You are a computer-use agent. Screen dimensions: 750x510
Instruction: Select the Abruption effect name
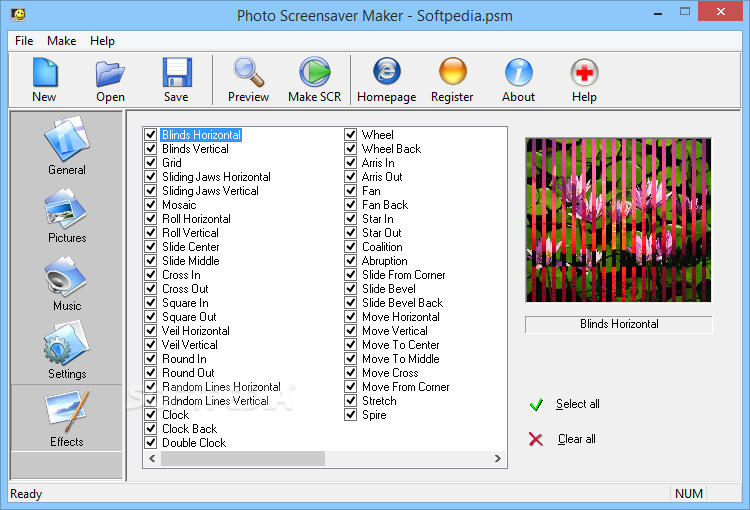click(385, 260)
